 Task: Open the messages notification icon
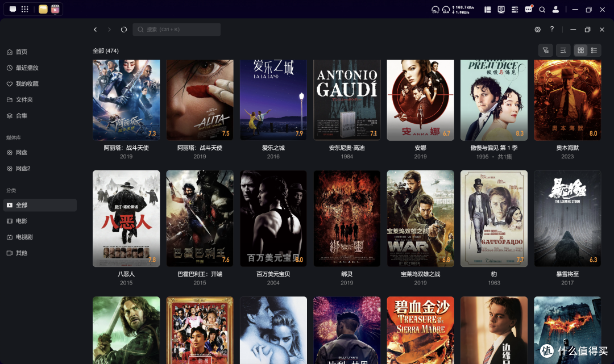pos(529,10)
